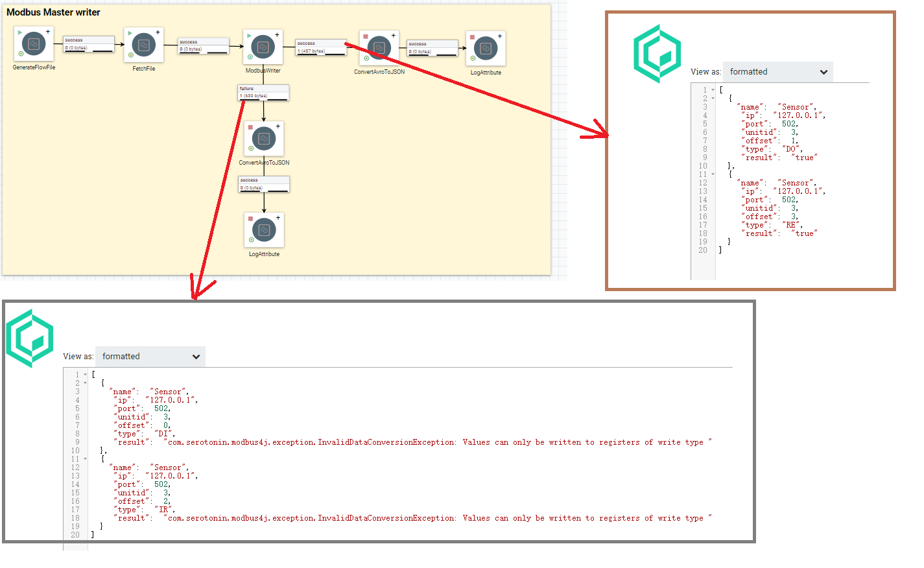This screenshot has height=568, width=924.
Task: Click the red stop indicator on ModbusWriter's success-branch ConvertAvroToJSON
Action: click(366, 36)
